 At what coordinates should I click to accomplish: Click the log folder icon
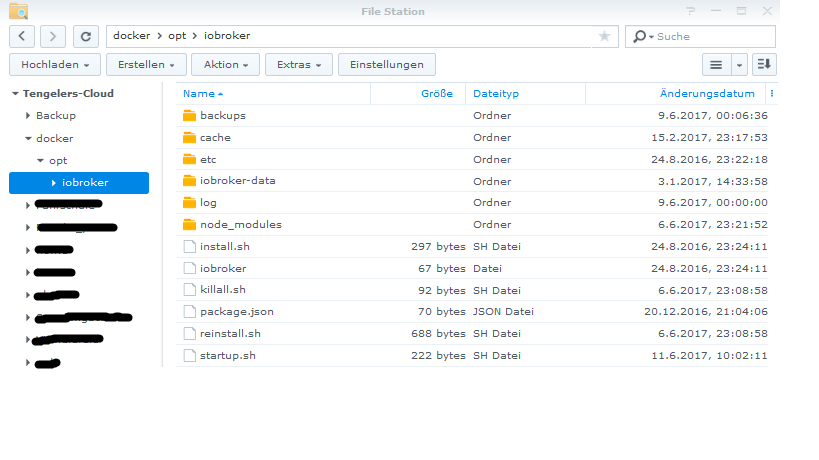pyautogui.click(x=190, y=203)
